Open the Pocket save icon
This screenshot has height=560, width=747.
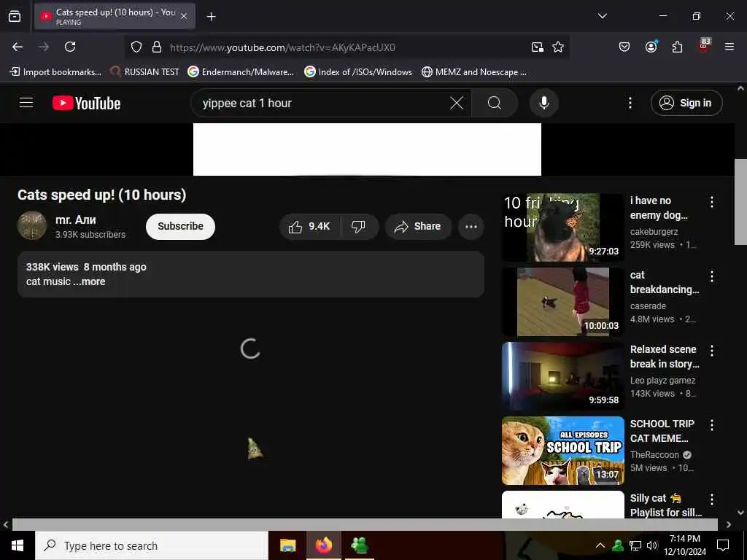[x=624, y=47]
